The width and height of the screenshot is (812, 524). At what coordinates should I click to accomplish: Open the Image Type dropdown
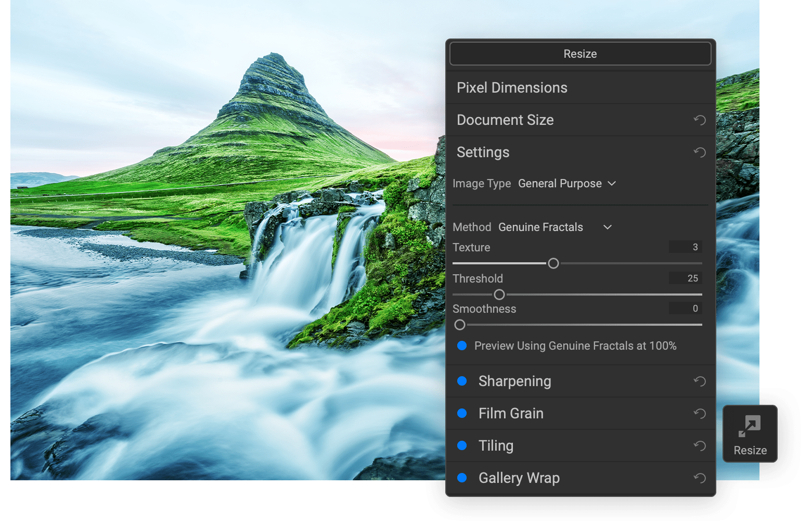coord(567,183)
